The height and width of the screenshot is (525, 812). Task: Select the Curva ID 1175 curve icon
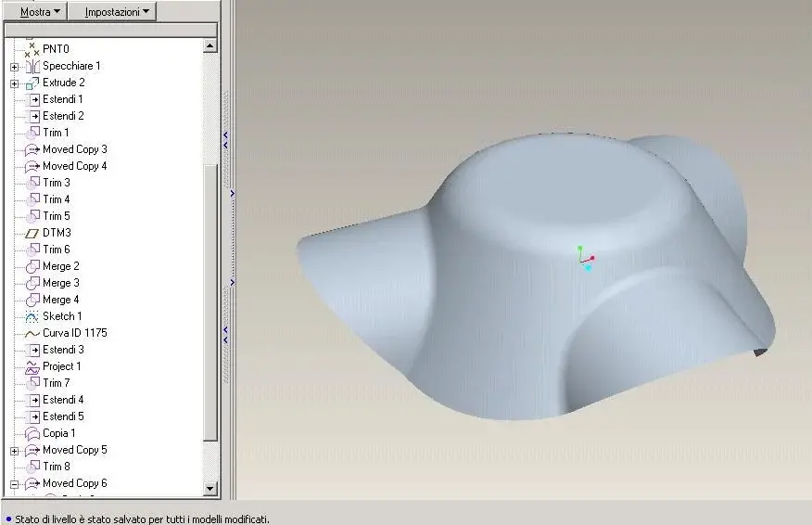coord(32,333)
